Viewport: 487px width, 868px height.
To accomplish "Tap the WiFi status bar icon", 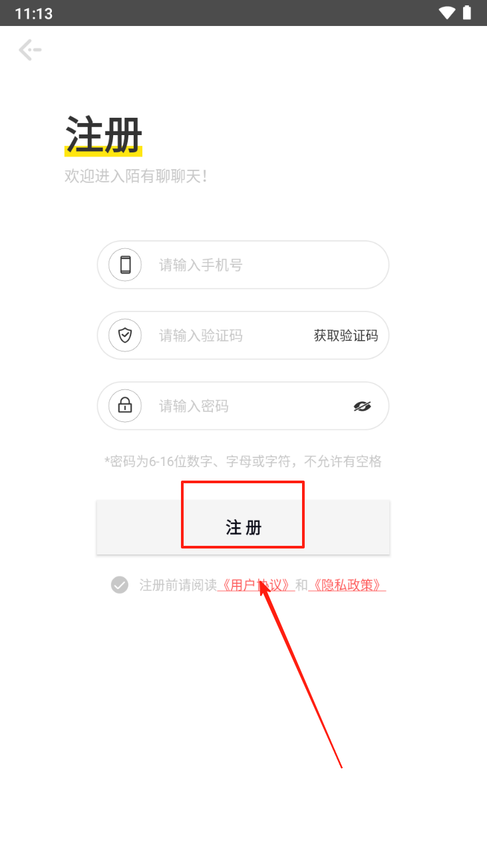I will [x=447, y=13].
